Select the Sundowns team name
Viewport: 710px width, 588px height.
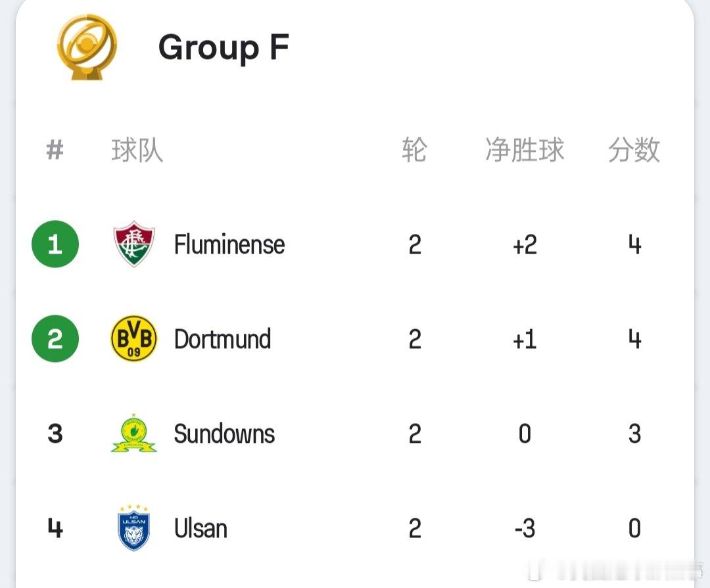(x=224, y=434)
